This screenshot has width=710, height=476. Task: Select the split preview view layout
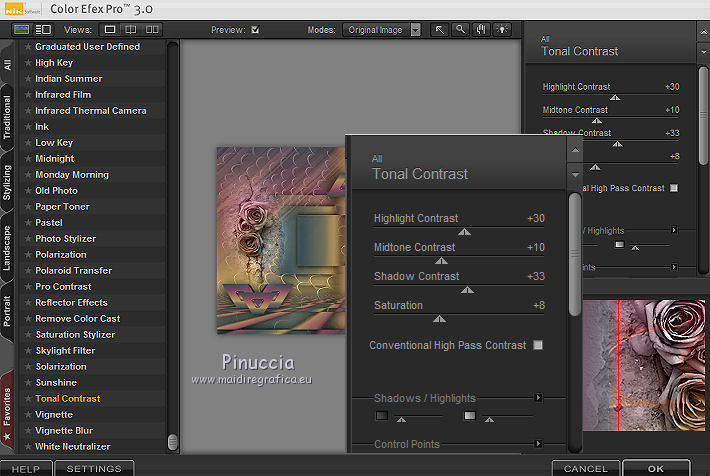point(130,30)
